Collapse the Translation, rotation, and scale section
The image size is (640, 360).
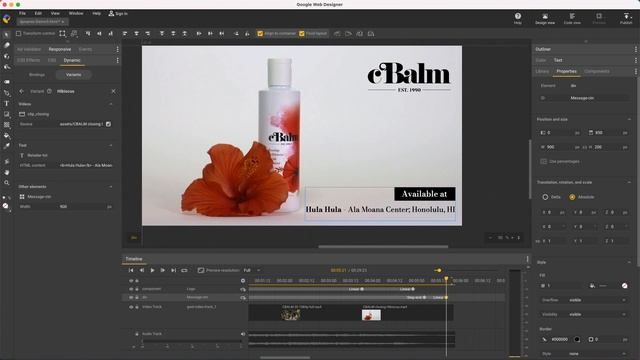(629, 182)
